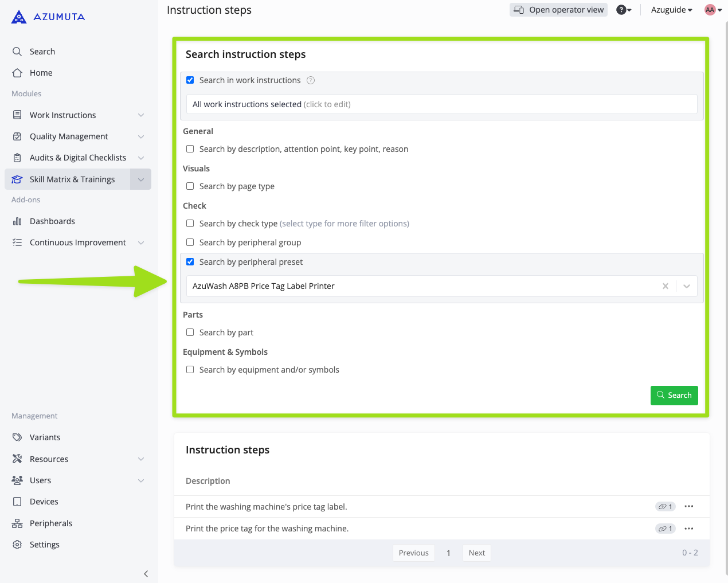The height and width of the screenshot is (583, 728).
Task: Open the three-dot menu for first instruction step
Action: tap(689, 506)
